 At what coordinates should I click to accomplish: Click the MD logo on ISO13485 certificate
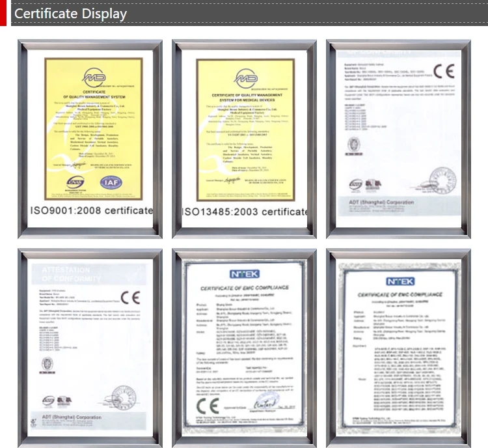(x=246, y=79)
